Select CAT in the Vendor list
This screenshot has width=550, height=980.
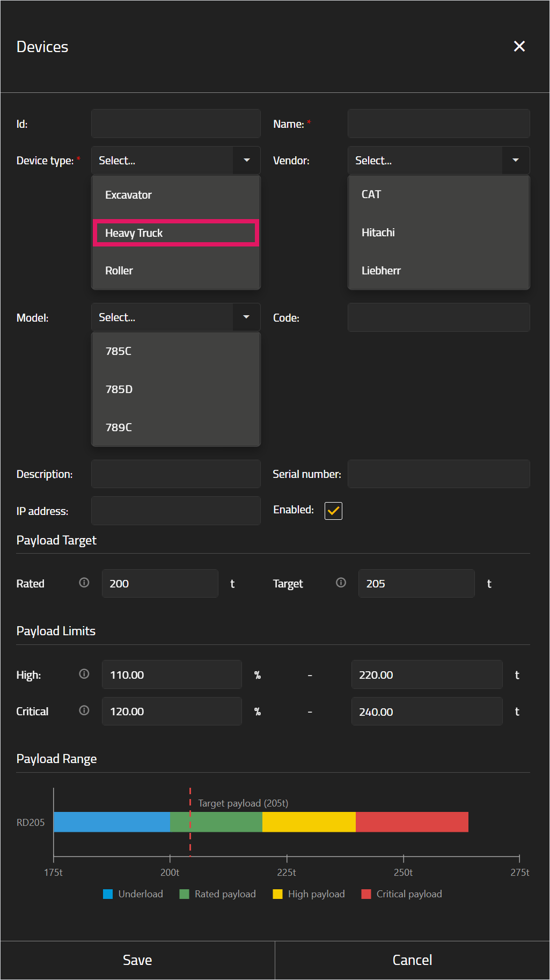click(x=439, y=194)
